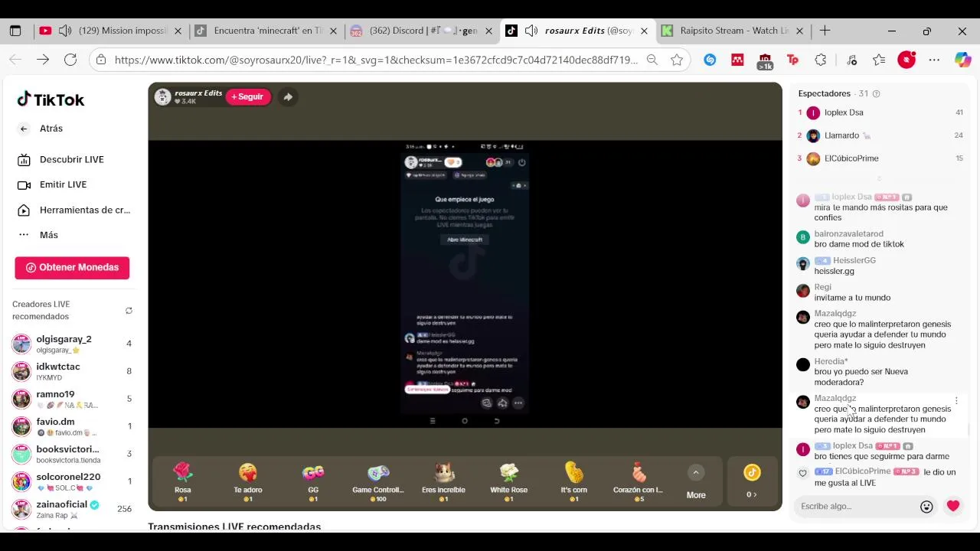Mute the rosaurx Edits tab audio
This screenshot has height=551, width=980.
click(531, 31)
